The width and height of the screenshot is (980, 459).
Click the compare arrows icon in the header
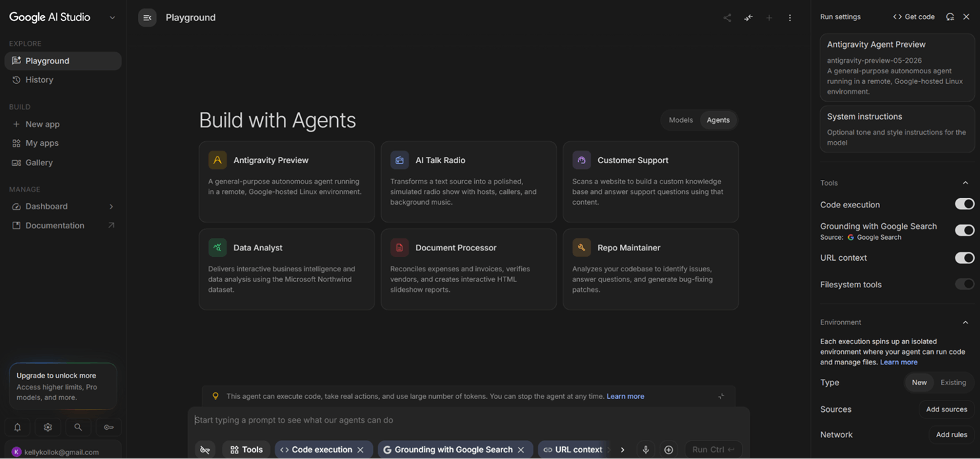[x=748, y=18]
